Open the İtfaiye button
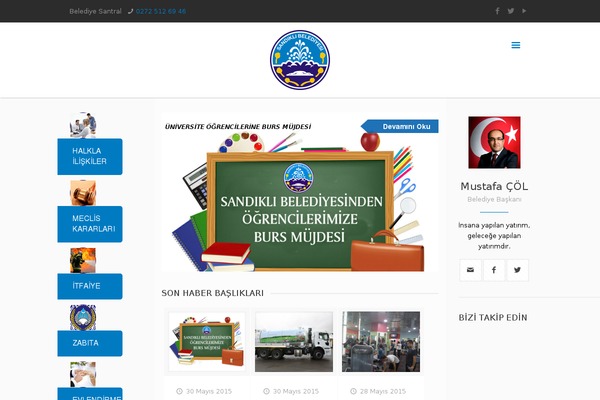This screenshot has width=600, height=400. coord(90,286)
